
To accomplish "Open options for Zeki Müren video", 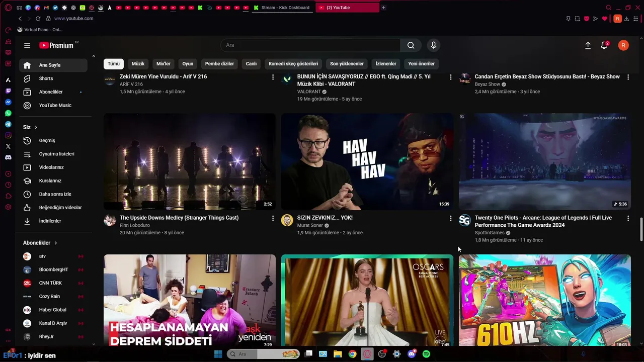I will pos(273,77).
